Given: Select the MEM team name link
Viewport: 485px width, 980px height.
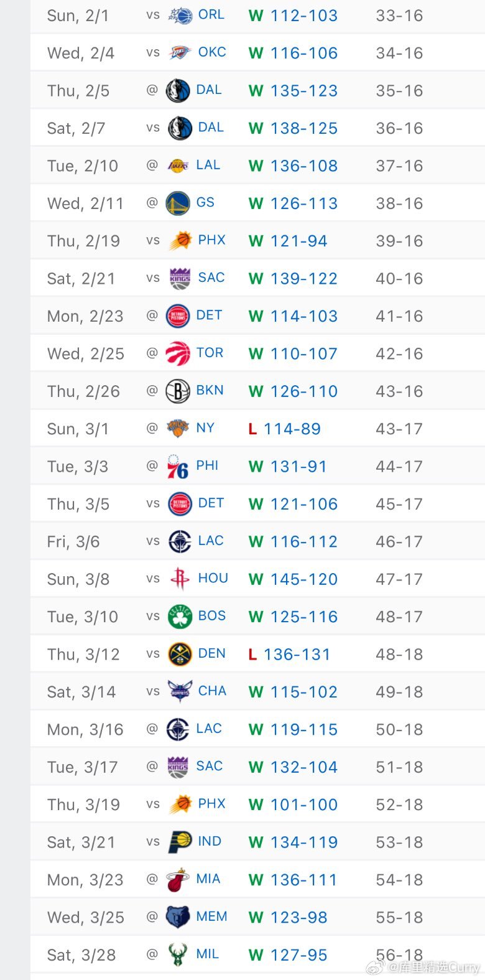Looking at the screenshot, I should [211, 917].
